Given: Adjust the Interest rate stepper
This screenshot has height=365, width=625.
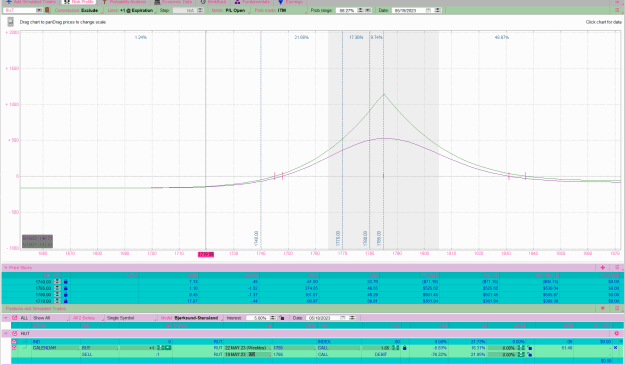Looking at the screenshot, I should click(x=273, y=318).
